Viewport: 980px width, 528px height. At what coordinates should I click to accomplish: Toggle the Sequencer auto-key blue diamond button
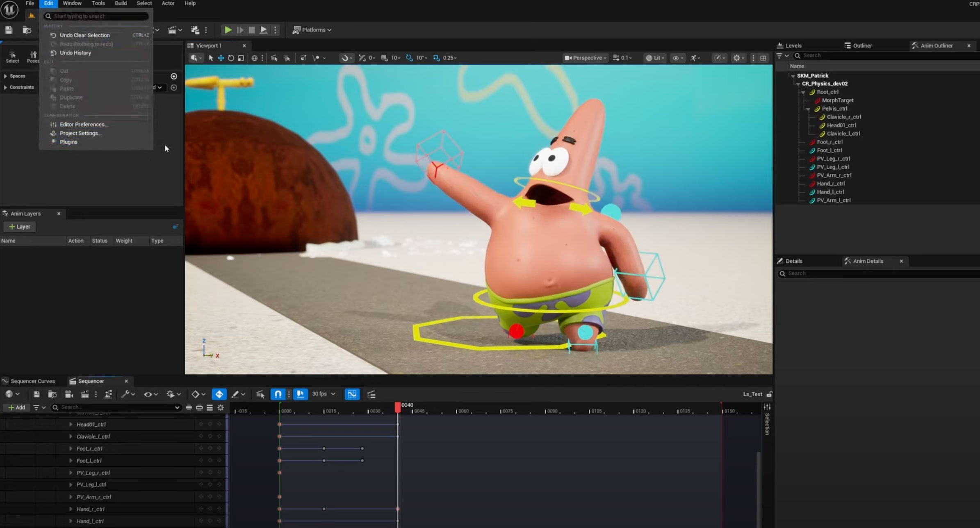point(219,394)
